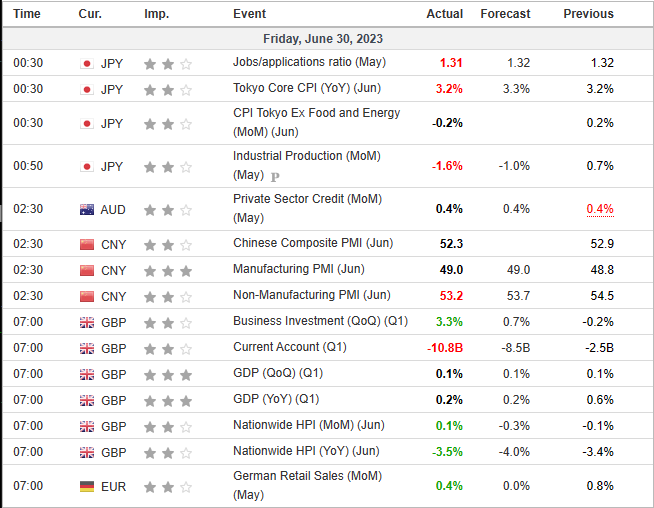
Task: Click UK flag in Business Investment row
Action: [86, 321]
